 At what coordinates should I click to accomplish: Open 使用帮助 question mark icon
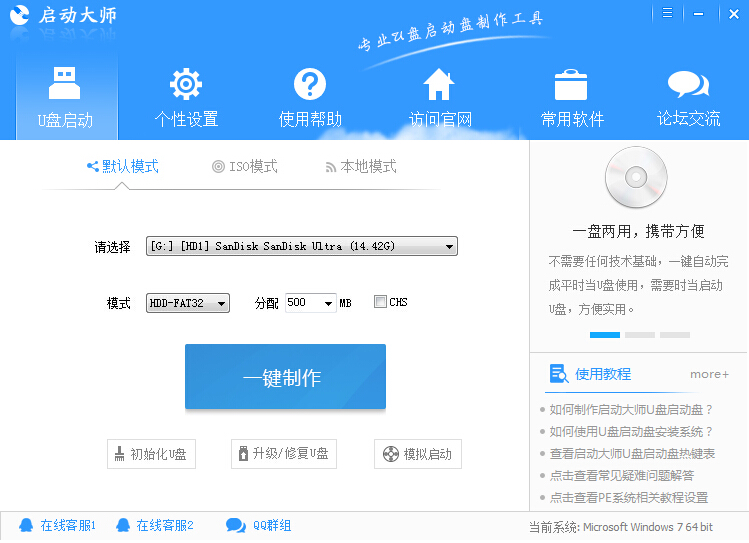310,84
